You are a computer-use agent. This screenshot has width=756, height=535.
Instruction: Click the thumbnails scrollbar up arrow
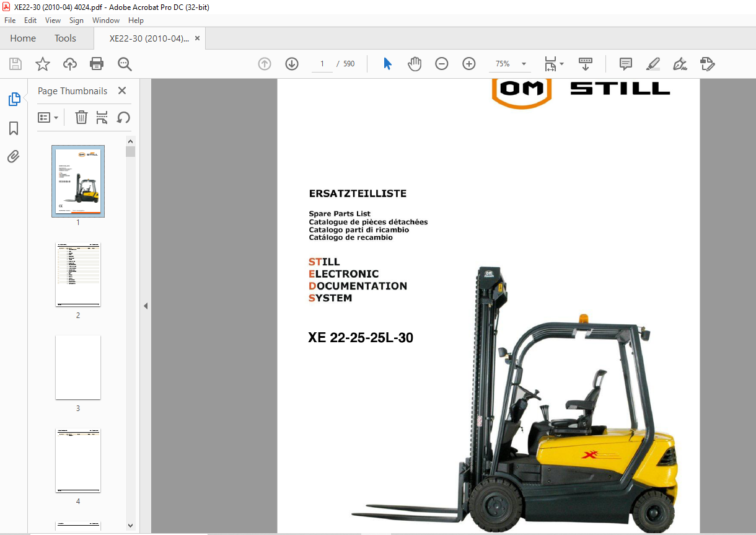click(x=130, y=141)
